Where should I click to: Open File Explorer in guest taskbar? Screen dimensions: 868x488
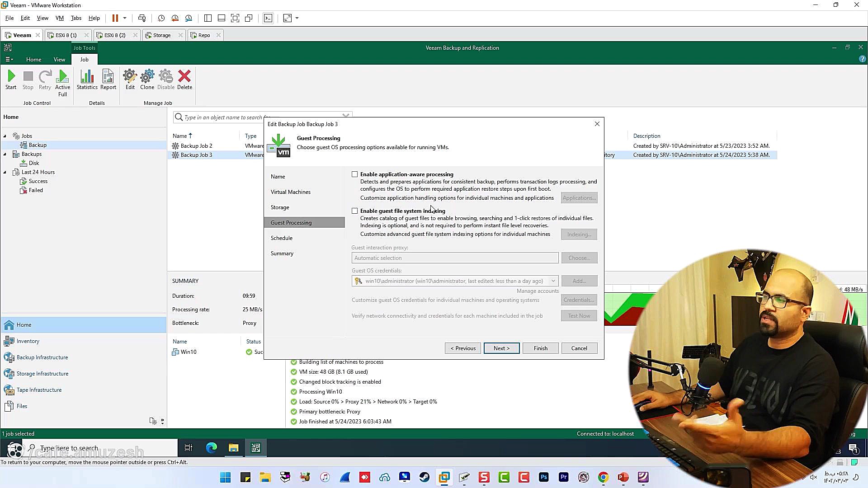pos(233,448)
